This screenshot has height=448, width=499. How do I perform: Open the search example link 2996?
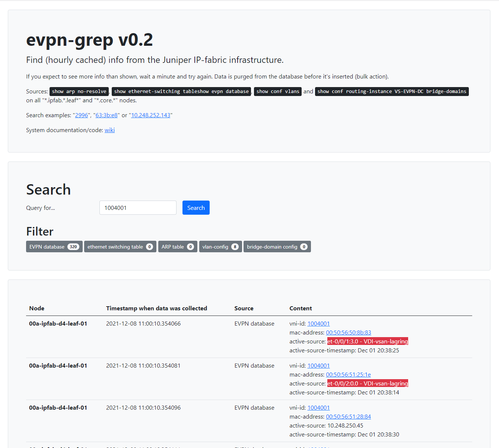[x=82, y=115]
